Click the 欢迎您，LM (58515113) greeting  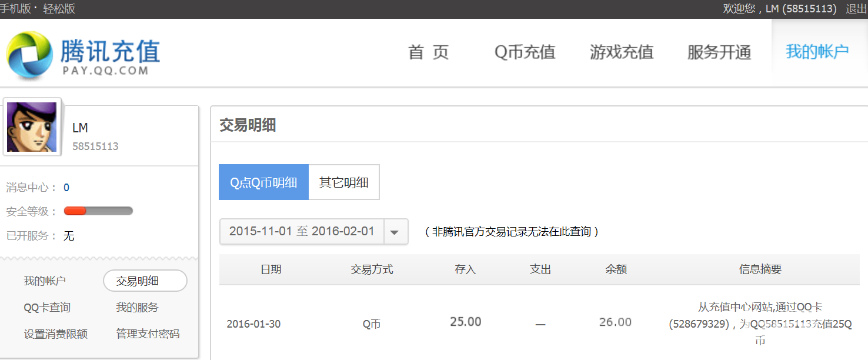point(780,9)
